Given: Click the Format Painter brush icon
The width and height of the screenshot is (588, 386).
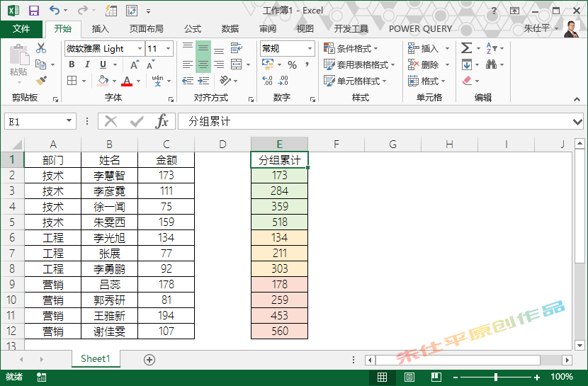Looking at the screenshot, I should [41, 81].
